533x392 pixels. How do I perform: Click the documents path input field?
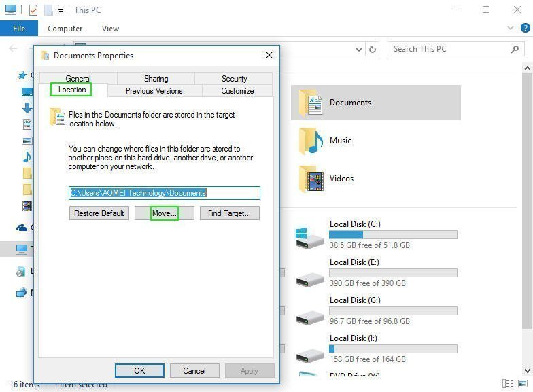(x=165, y=193)
